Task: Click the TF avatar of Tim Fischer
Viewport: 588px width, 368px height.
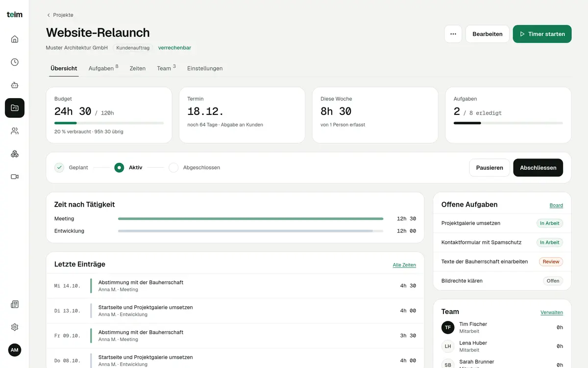Action: (x=448, y=327)
